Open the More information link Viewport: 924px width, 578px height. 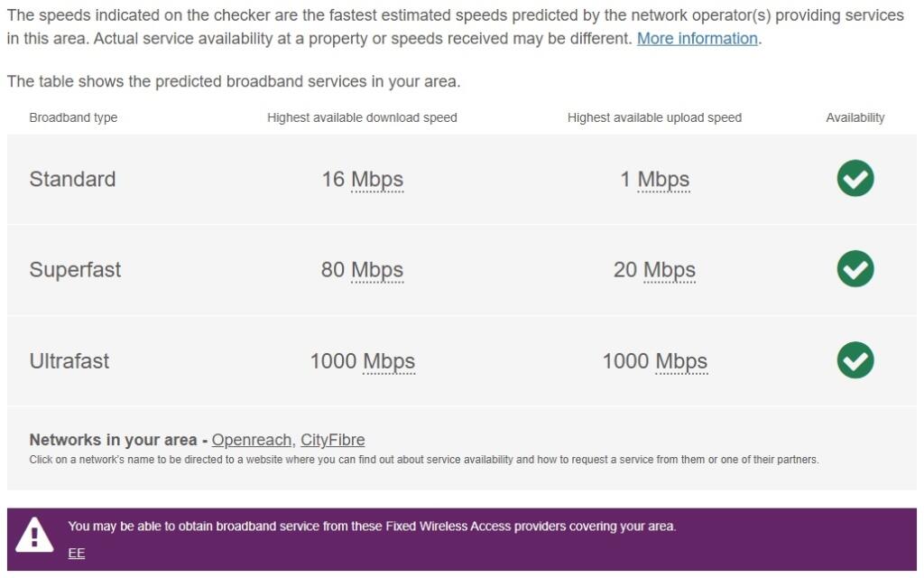pos(698,38)
